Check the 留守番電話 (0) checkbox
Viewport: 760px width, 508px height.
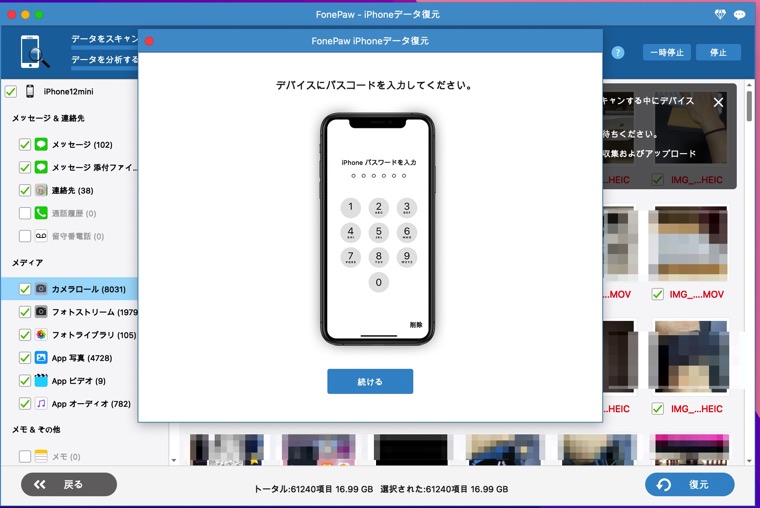coord(25,236)
